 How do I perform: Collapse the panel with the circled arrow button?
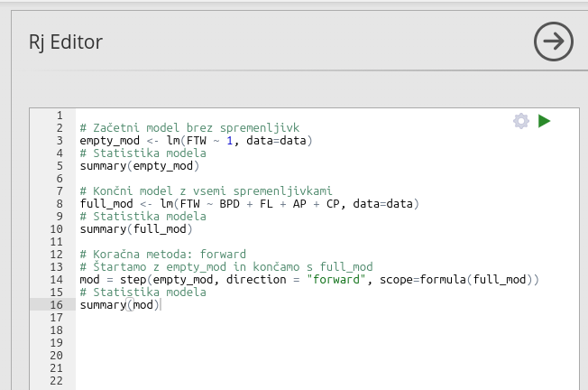pyautogui.click(x=554, y=42)
